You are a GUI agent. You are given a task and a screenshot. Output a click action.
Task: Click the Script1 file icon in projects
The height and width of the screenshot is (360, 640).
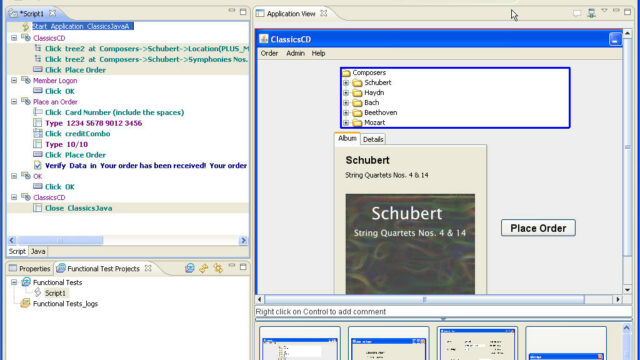click(x=38, y=292)
